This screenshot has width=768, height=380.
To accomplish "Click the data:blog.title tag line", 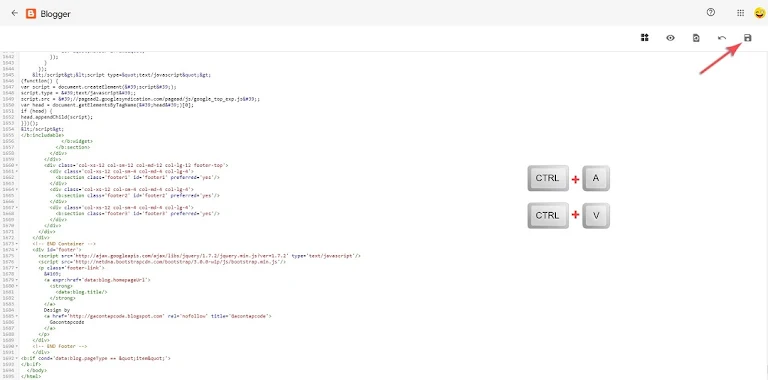I will [x=81, y=292].
